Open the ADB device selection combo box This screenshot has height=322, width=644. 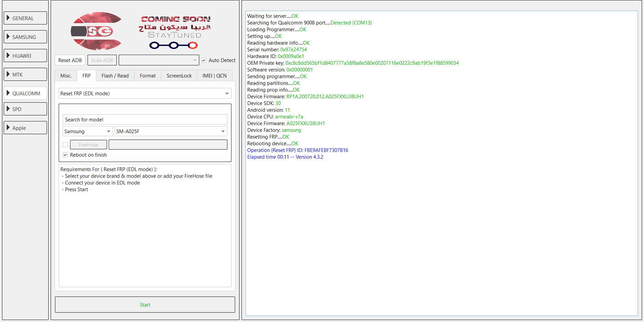159,60
